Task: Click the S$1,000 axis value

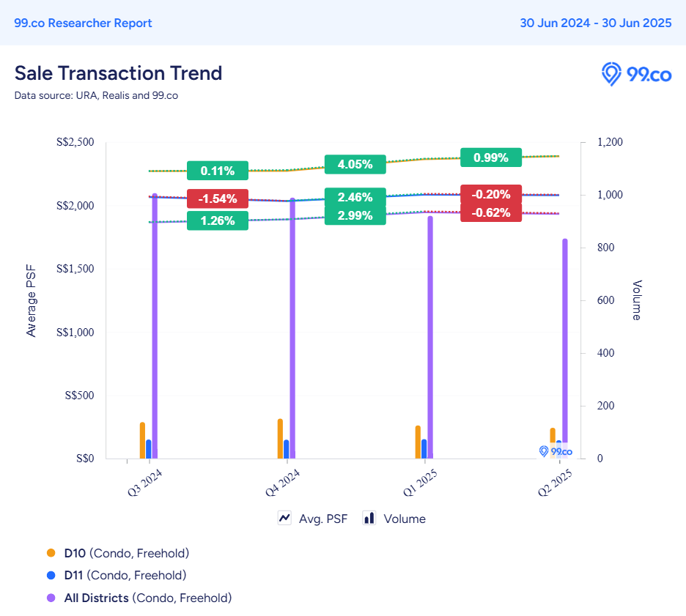Action: pos(75,333)
